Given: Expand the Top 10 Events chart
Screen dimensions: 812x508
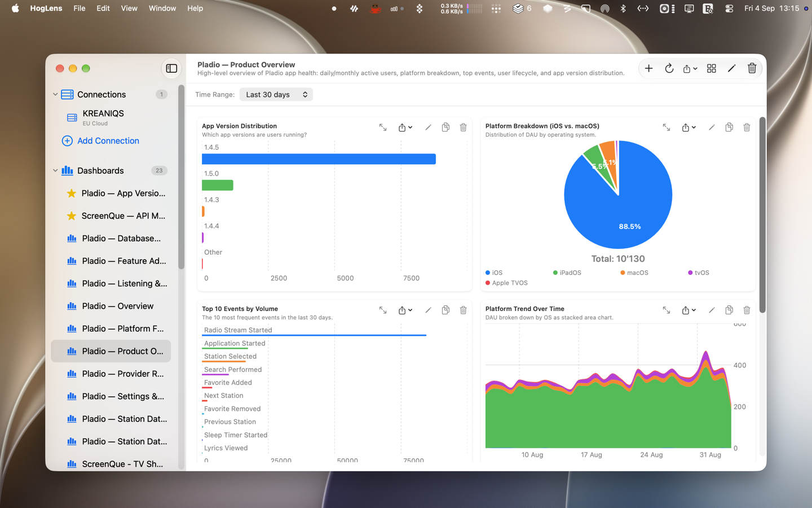Looking at the screenshot, I should point(383,310).
